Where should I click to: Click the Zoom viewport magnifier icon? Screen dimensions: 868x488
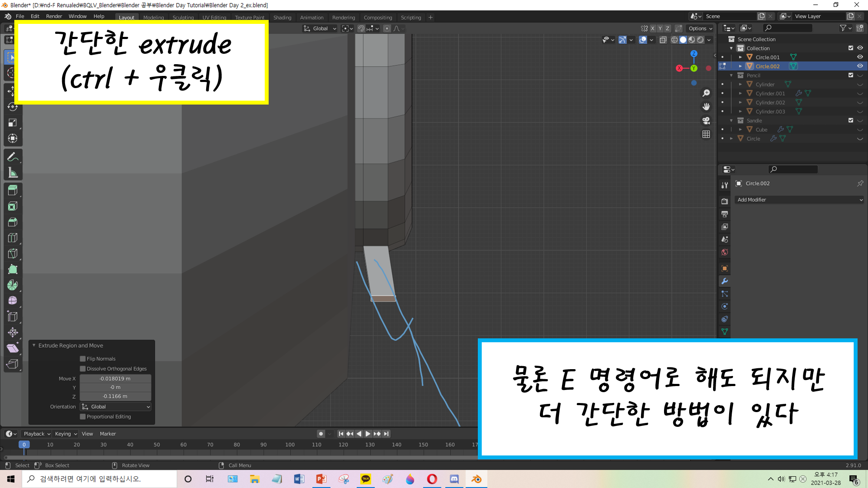706,93
